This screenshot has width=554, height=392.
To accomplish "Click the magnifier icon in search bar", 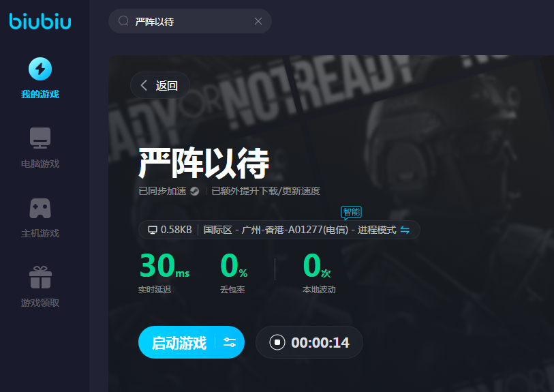I will (x=123, y=21).
